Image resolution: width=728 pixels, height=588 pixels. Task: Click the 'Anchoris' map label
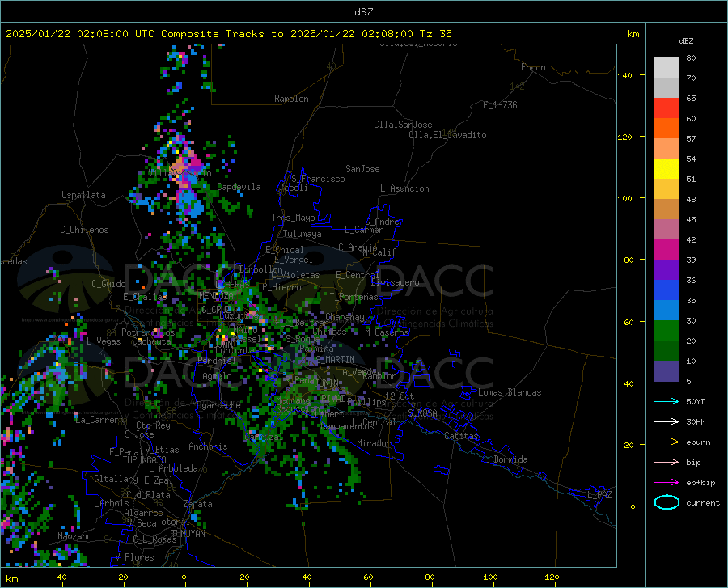click(208, 446)
